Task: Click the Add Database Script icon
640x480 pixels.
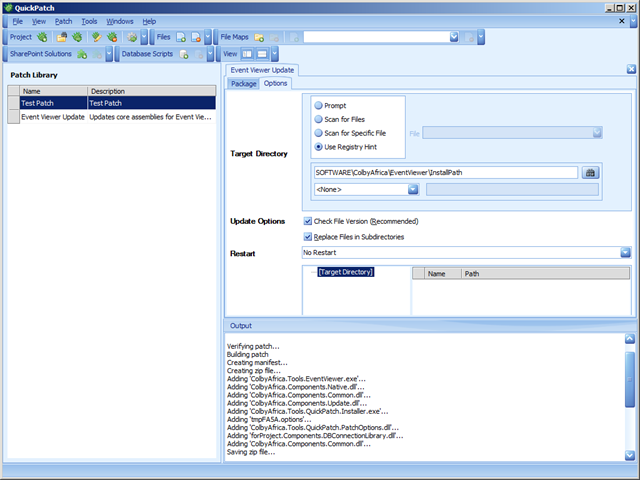Action: click(184, 54)
